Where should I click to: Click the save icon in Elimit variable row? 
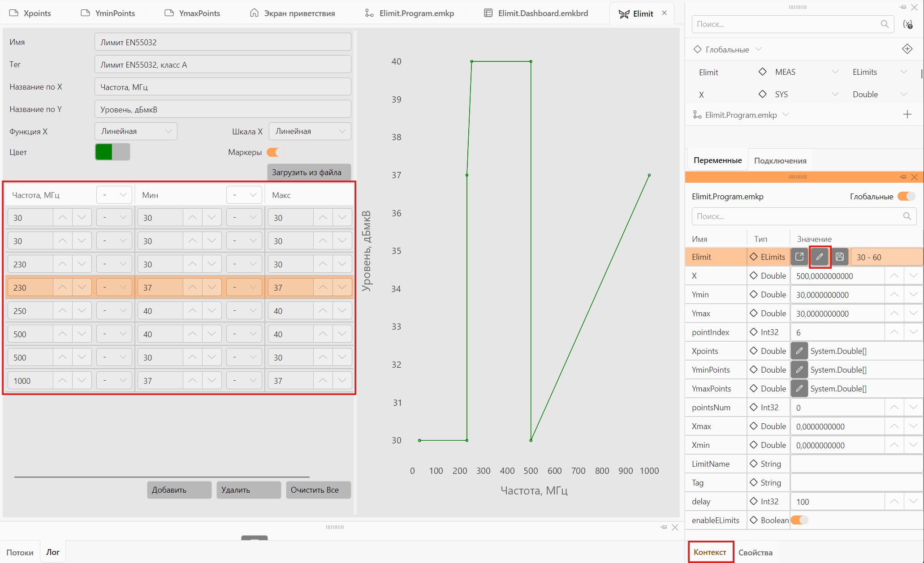pyautogui.click(x=840, y=257)
